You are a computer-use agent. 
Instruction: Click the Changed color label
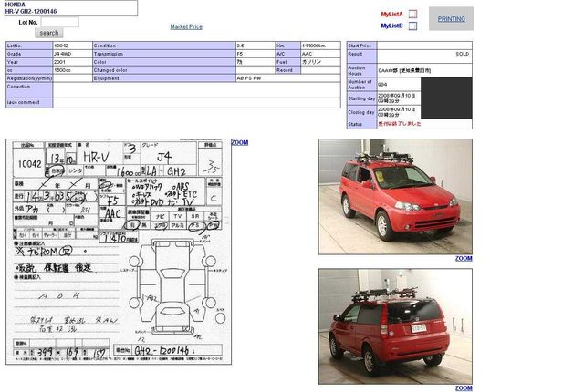(110, 70)
